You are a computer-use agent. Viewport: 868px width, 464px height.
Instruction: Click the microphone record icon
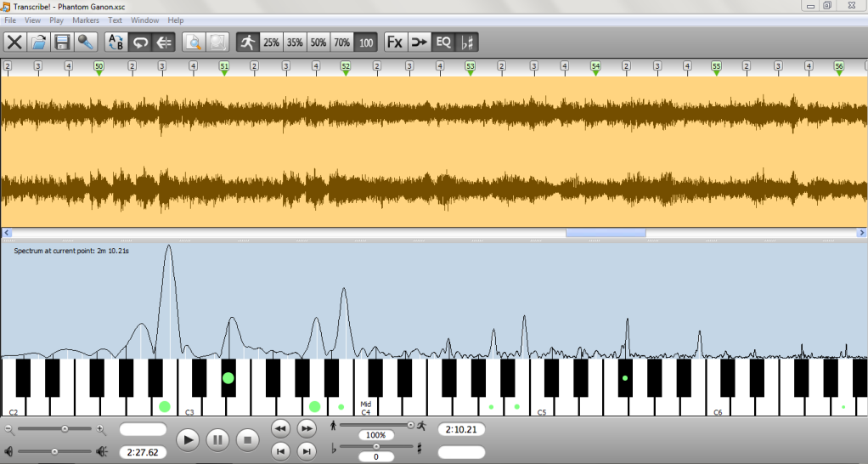click(86, 42)
